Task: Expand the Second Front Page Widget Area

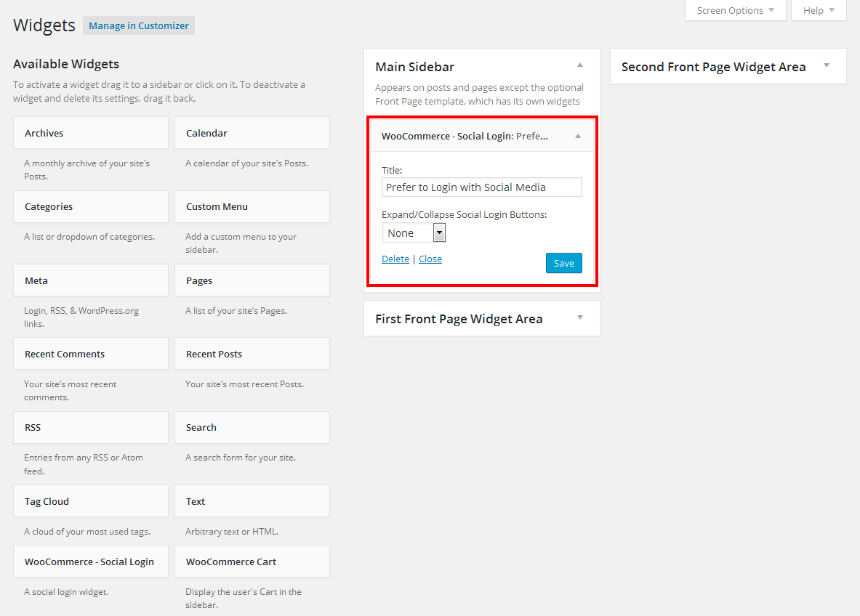Action: click(827, 65)
